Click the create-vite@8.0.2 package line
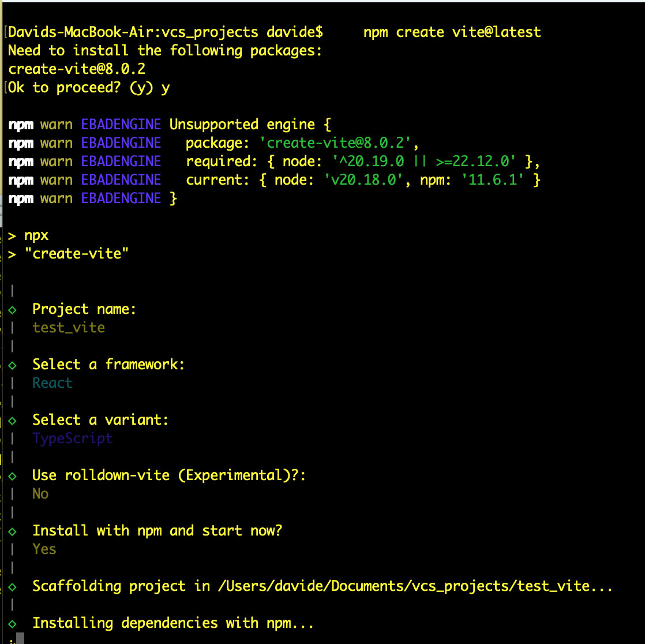 [77, 69]
